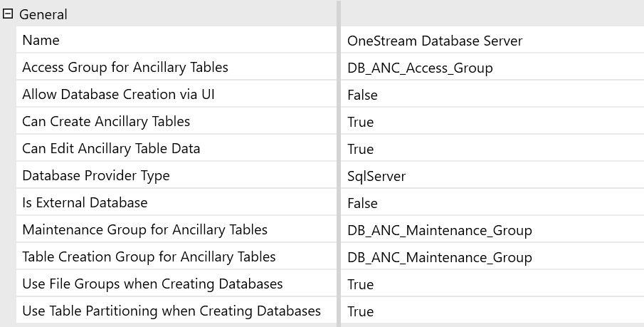Click the column splitter between names and values
Image resolution: width=644 pixels, height=327 pixels.
point(339,164)
